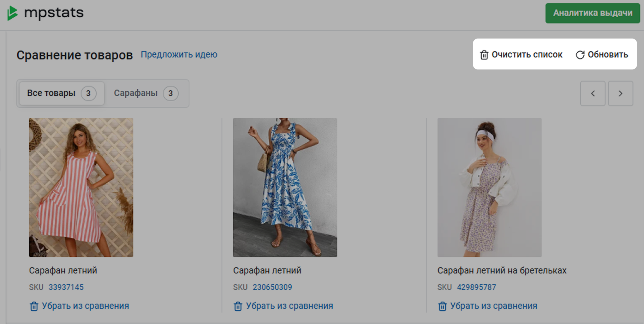Open SKU link 33937145
This screenshot has width=644, height=324.
[66, 287]
